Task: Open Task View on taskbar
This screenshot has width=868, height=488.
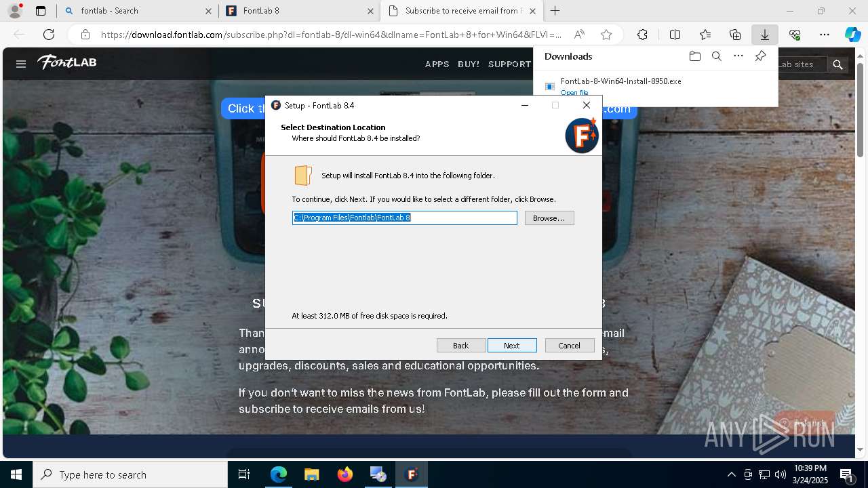Action: point(244,474)
